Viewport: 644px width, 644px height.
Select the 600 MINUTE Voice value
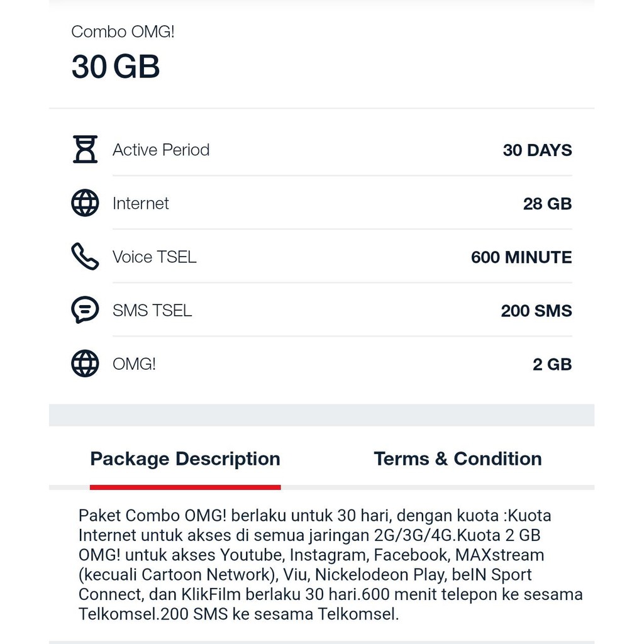tap(521, 257)
